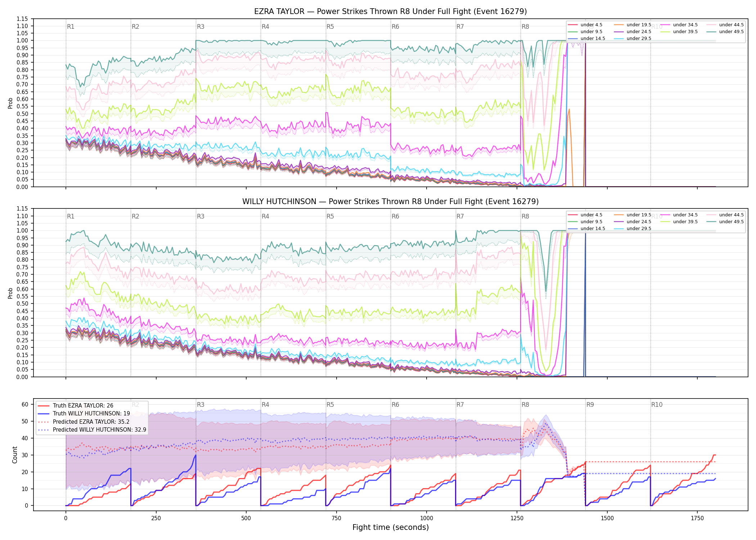756x540 pixels.
Task: Click the R9 round label in the count chart
Action: point(590,405)
